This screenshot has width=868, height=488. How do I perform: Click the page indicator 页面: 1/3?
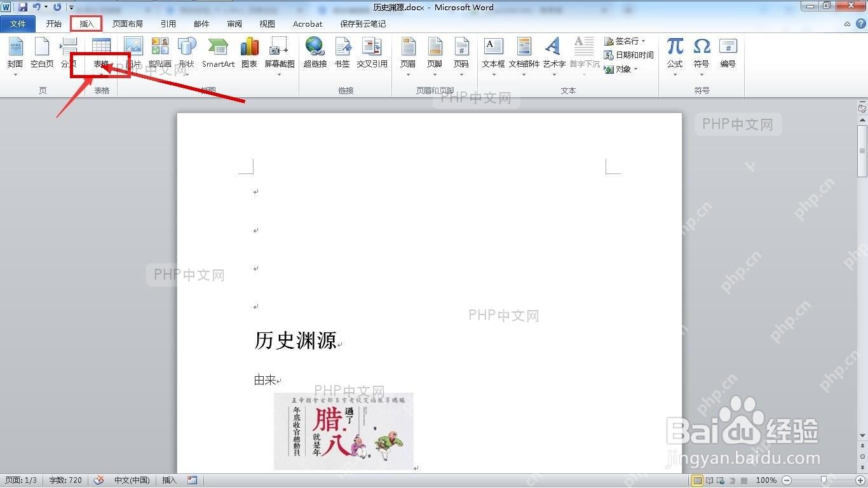tap(22, 480)
